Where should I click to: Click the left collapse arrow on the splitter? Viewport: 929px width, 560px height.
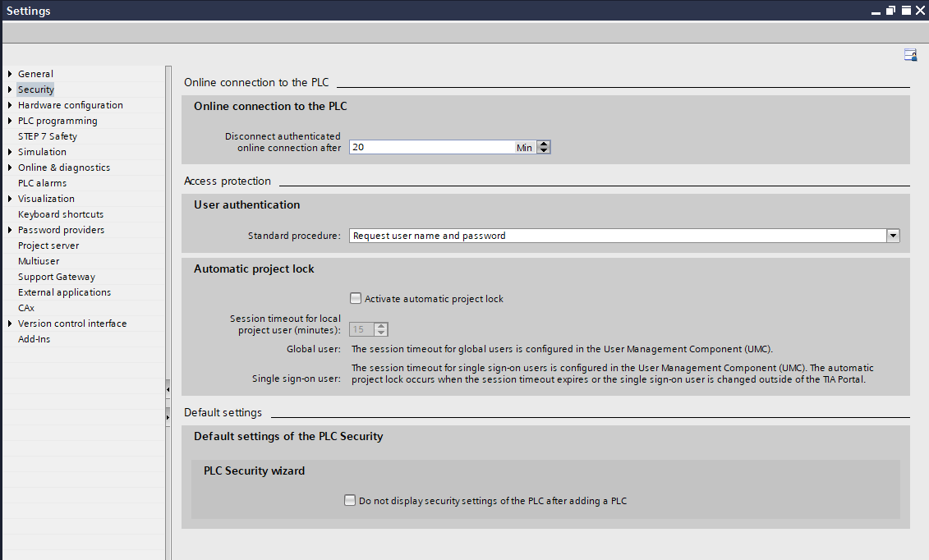click(x=168, y=388)
